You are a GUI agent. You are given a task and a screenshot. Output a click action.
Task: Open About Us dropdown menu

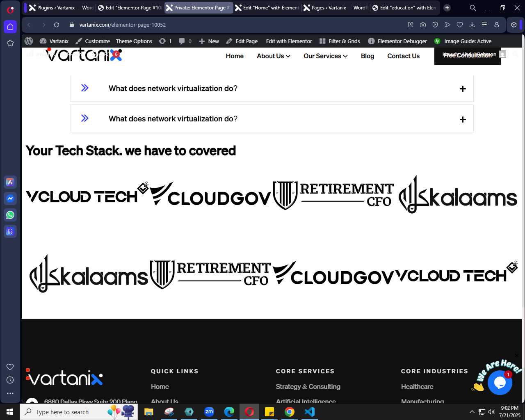(x=273, y=56)
